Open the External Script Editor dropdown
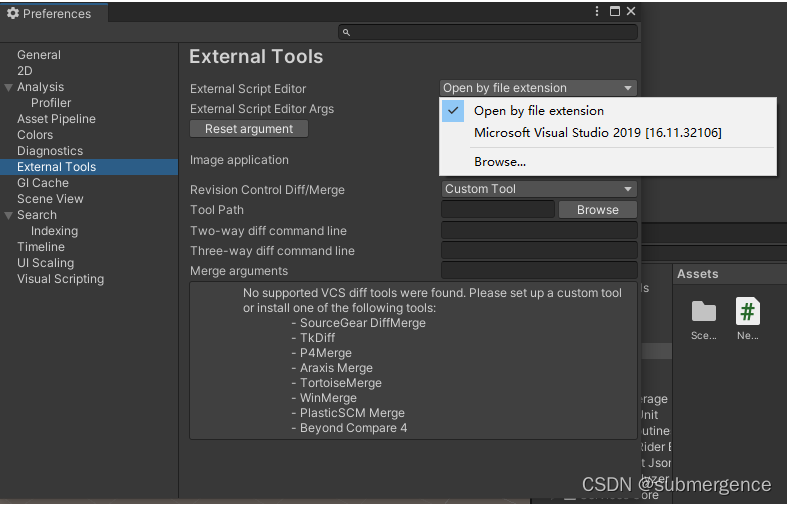787x505 pixels. click(538, 88)
